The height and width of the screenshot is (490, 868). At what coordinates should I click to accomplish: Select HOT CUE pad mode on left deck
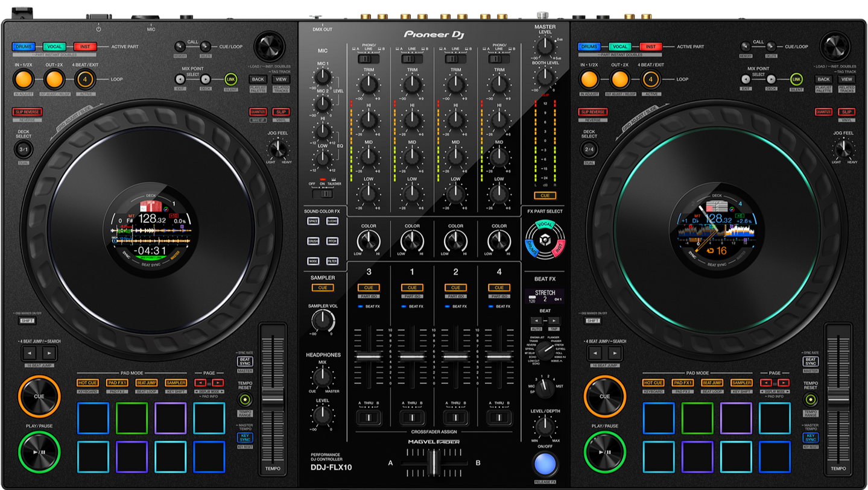point(87,383)
